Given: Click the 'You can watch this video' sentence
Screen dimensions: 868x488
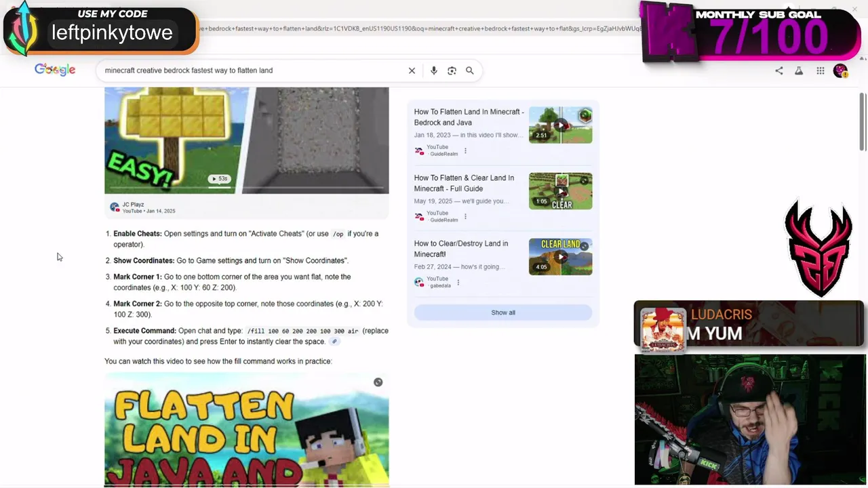Looking at the screenshot, I should 218,361.
